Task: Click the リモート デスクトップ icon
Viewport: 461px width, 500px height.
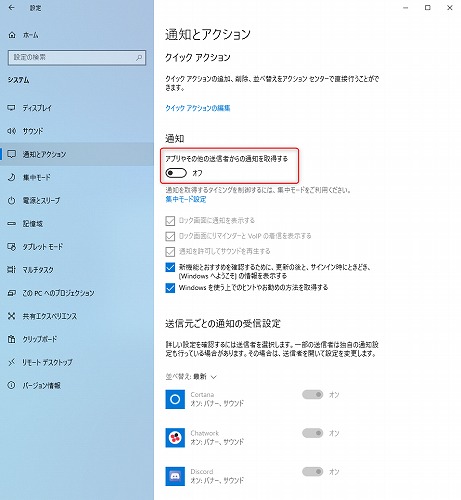Action: click(x=11, y=362)
